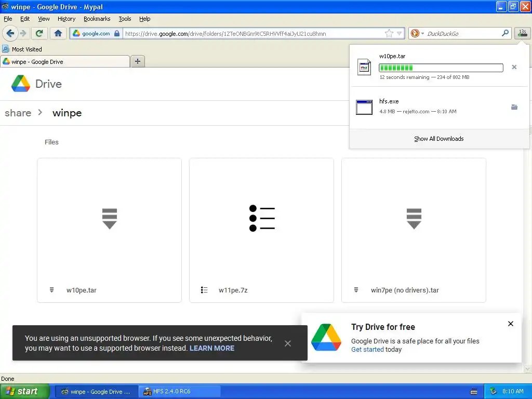Open the Home page icon

(x=58, y=33)
